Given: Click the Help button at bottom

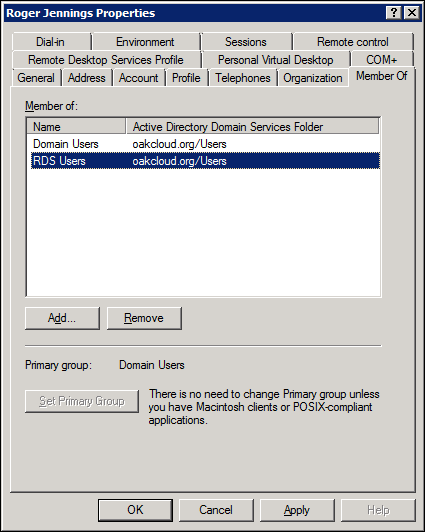Looking at the screenshot, I should [x=378, y=510].
